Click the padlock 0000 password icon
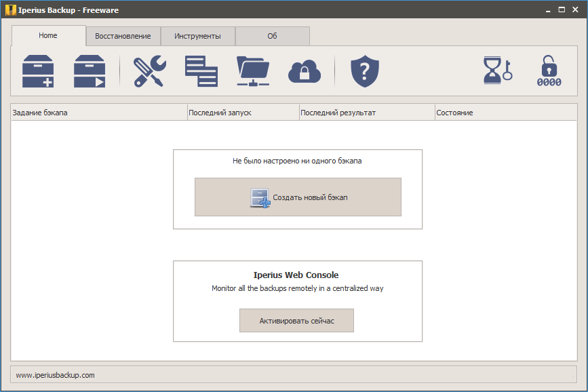 click(549, 71)
